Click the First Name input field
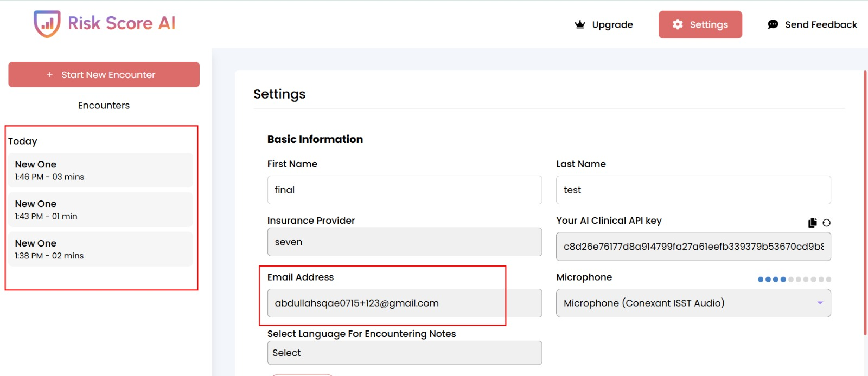This screenshot has height=376, width=868. coord(405,190)
